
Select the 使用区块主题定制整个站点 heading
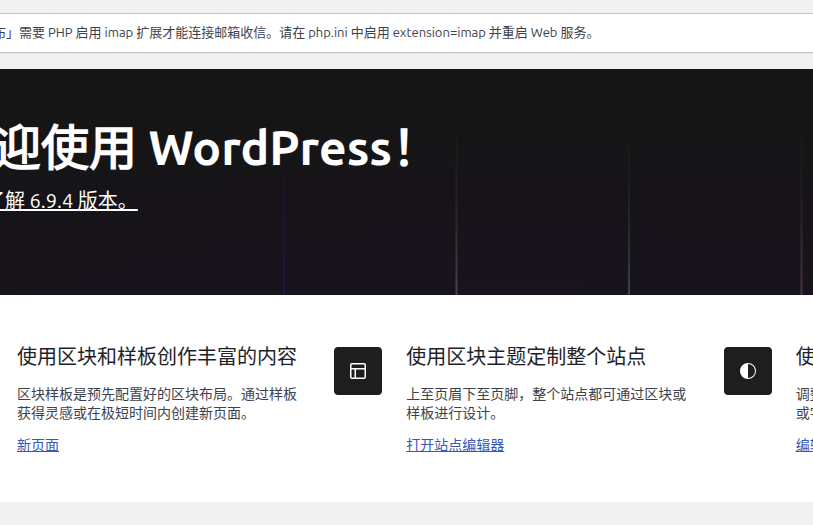pyautogui.click(x=526, y=356)
